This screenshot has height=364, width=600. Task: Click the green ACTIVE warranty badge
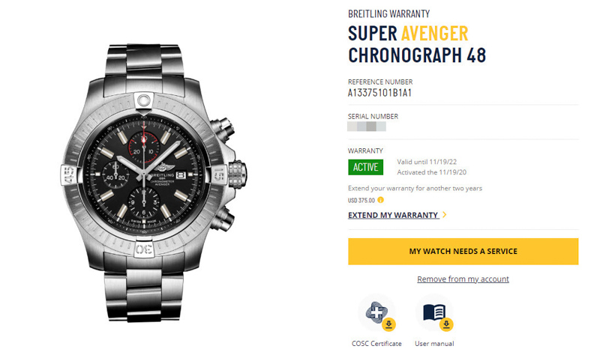[x=365, y=167]
